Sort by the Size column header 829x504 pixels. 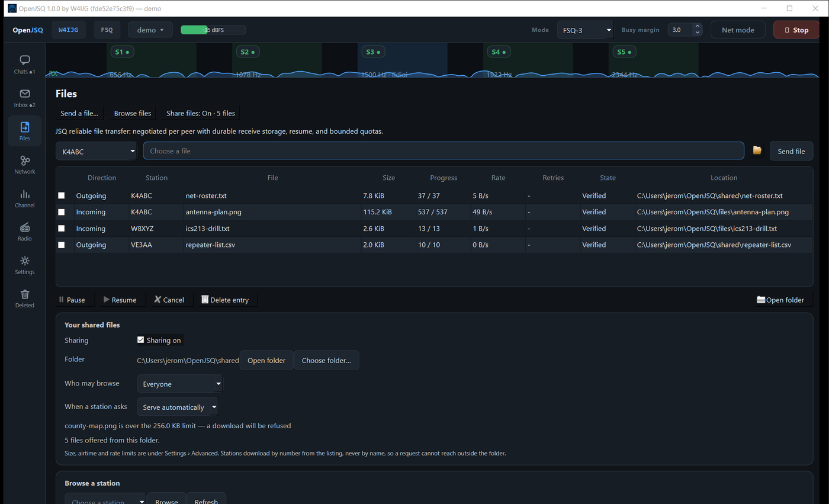coord(388,178)
